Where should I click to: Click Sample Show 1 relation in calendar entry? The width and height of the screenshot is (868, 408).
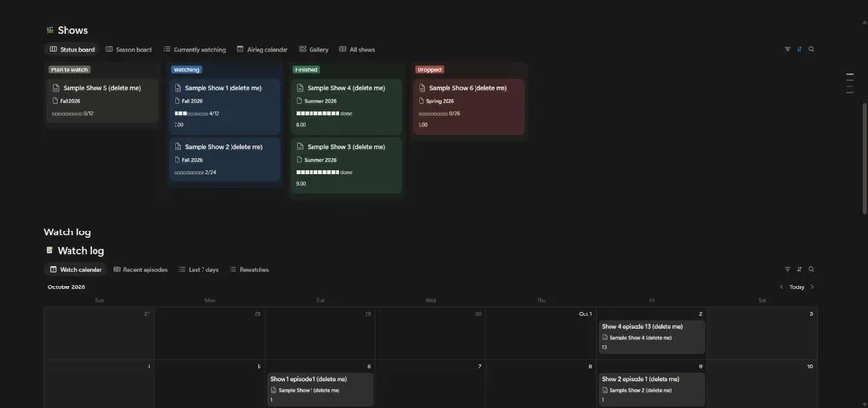click(305, 390)
